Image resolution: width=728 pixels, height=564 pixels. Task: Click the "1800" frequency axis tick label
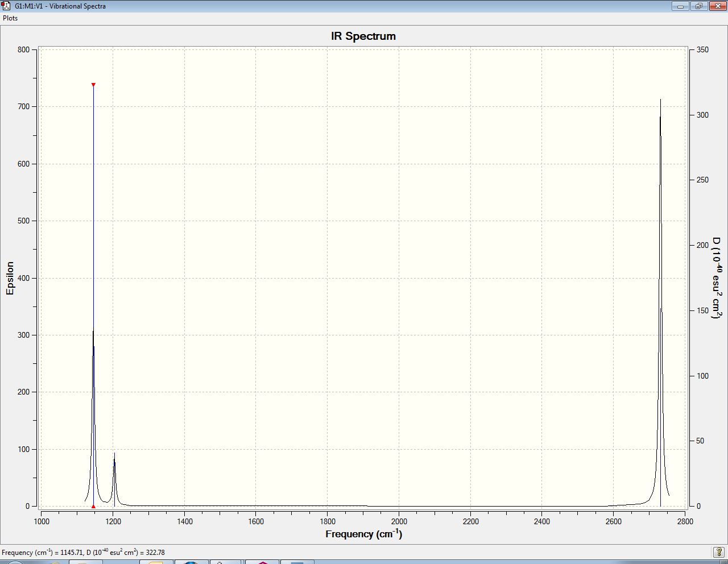(x=328, y=521)
